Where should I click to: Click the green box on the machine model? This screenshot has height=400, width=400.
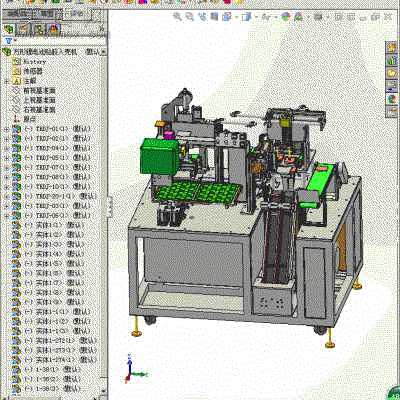(x=160, y=157)
